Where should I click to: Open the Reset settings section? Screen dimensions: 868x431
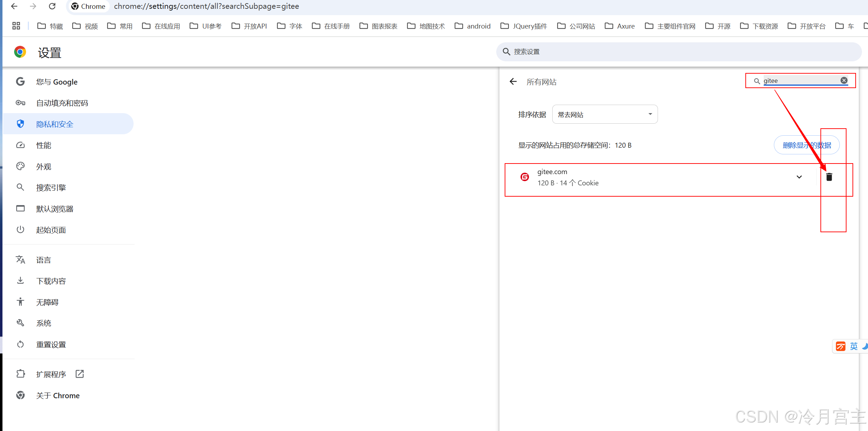pyautogui.click(x=51, y=344)
